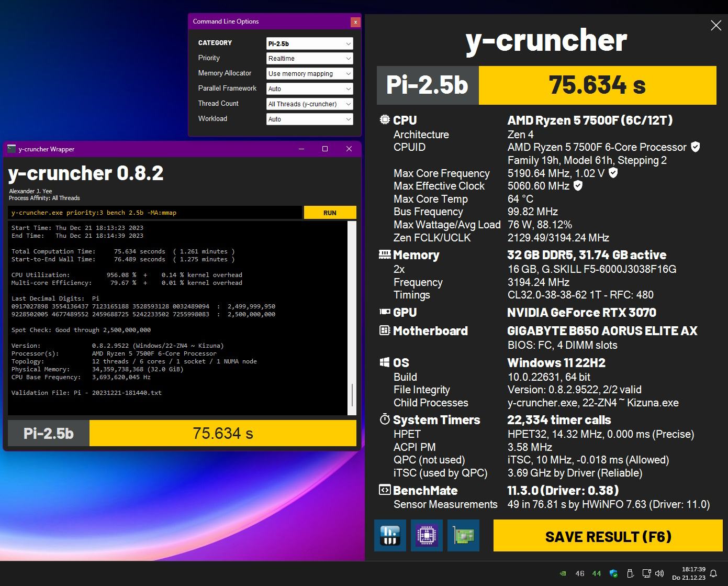Viewport: 728px width, 586px height.
Task: Open the volume speaker tray icon
Action: point(659,573)
